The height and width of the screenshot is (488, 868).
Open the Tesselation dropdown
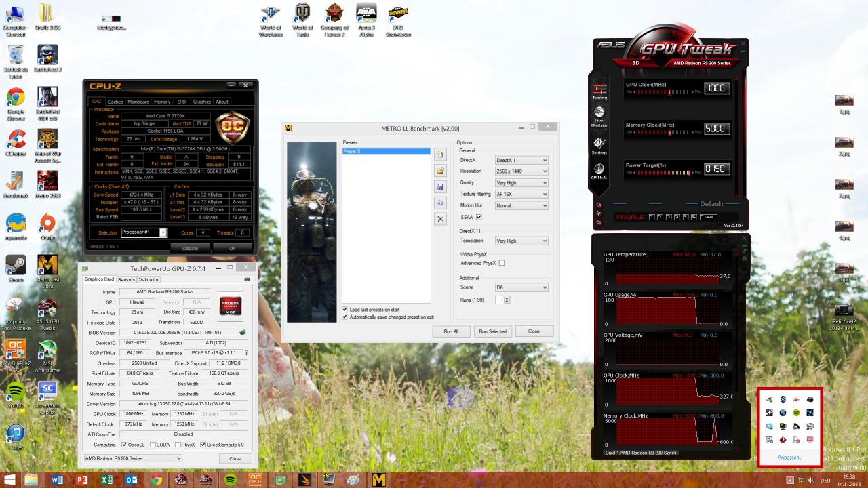[x=521, y=241]
